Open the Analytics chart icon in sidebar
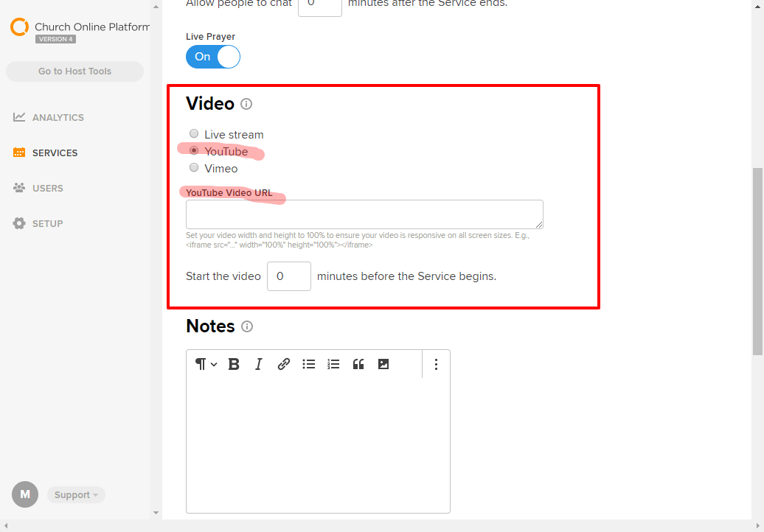 [19, 117]
